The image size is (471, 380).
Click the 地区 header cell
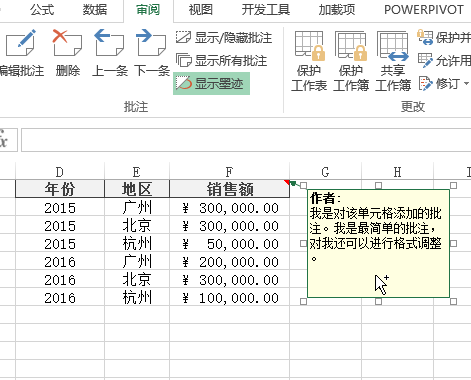pos(137,189)
